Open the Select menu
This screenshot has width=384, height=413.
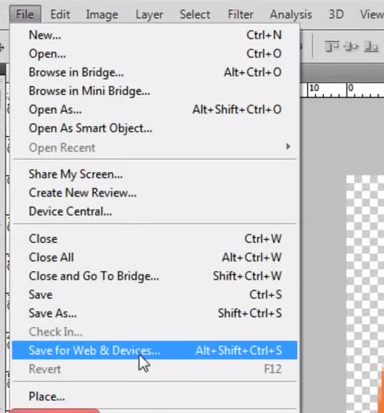(x=195, y=14)
